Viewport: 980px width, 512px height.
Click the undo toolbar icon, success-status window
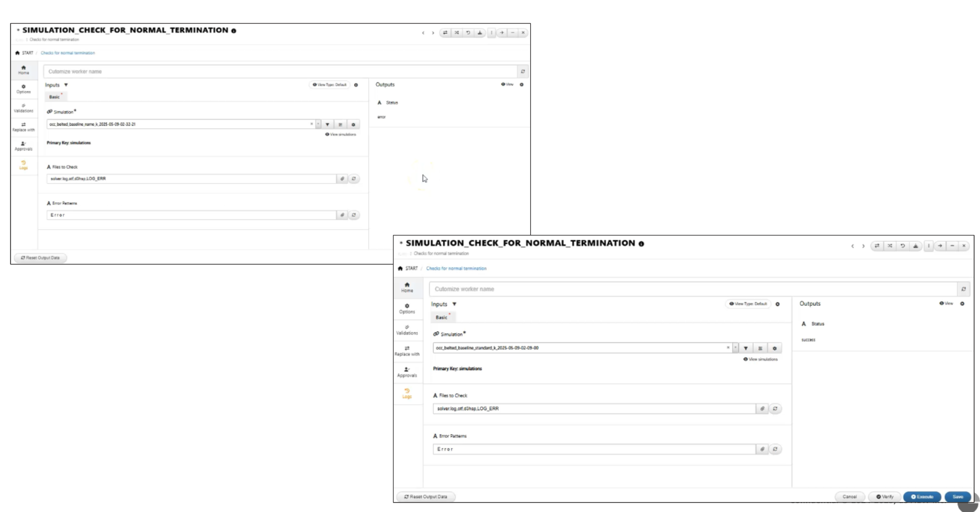[x=903, y=245]
